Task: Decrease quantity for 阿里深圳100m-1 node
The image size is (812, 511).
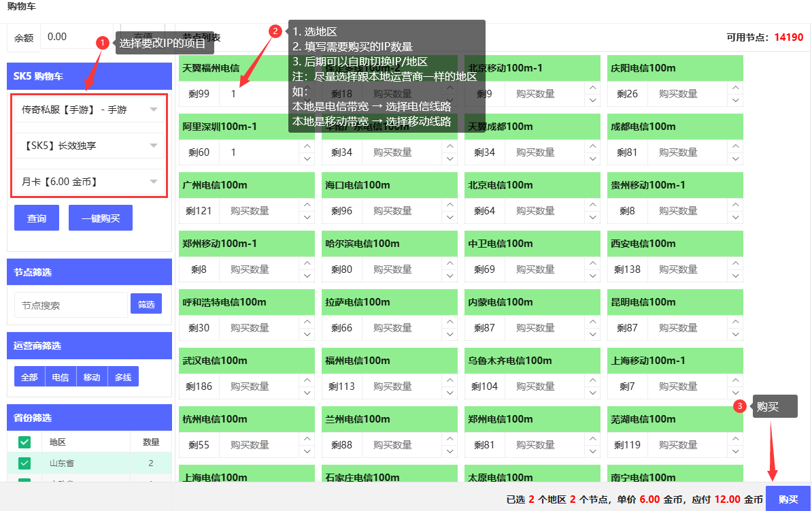Action: pyautogui.click(x=307, y=158)
